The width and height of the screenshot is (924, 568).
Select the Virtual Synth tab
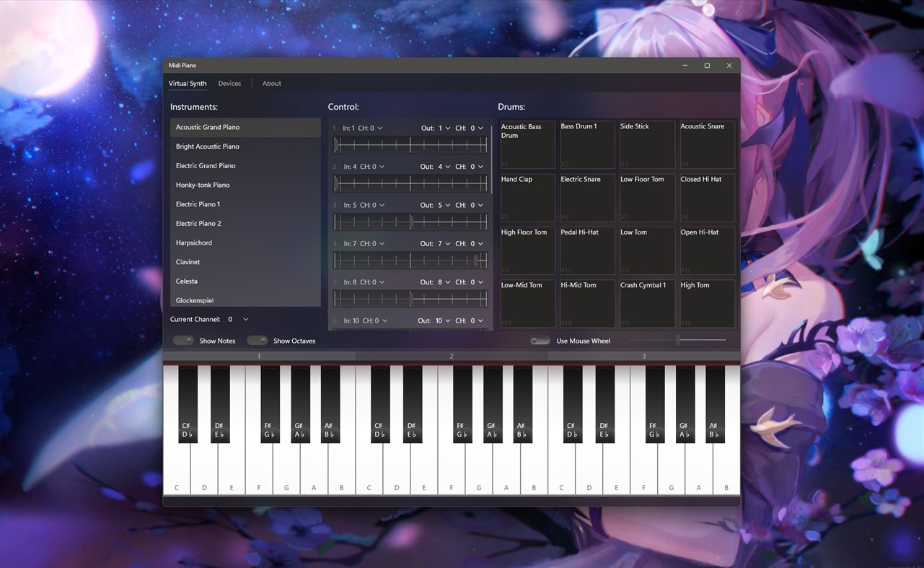(x=188, y=84)
